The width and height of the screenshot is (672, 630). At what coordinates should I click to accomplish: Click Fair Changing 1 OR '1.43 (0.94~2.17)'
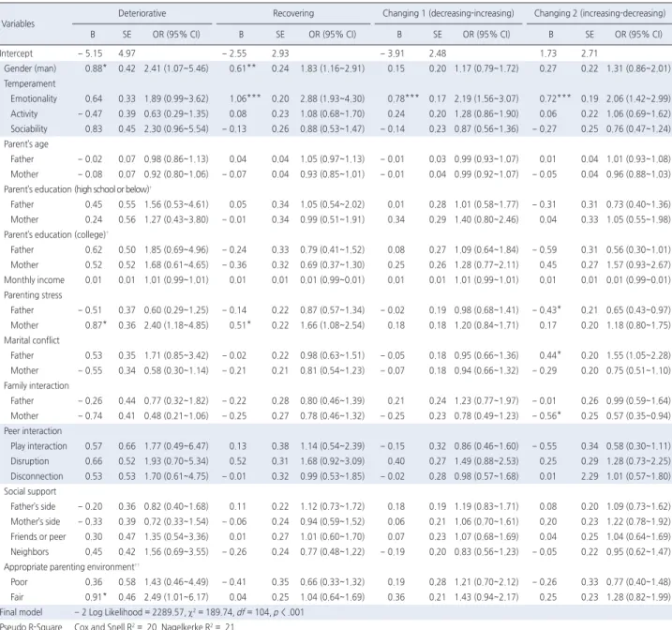pyautogui.click(x=486, y=597)
